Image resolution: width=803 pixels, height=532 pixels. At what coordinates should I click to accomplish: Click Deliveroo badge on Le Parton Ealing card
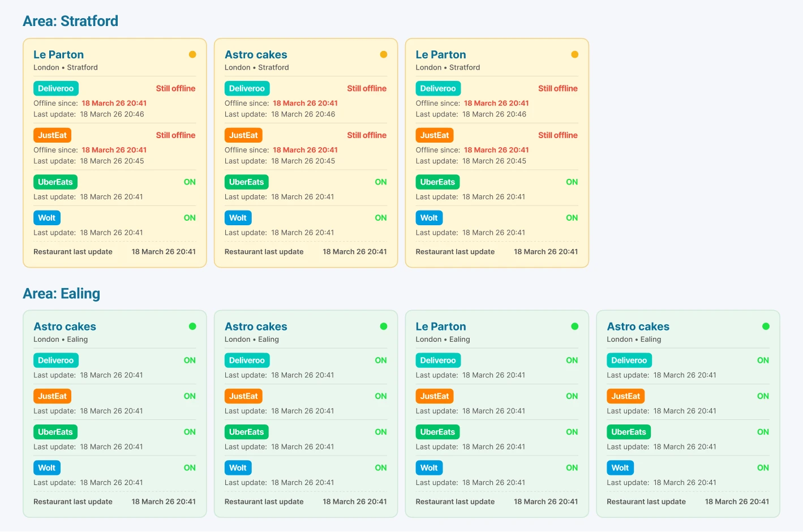(438, 361)
